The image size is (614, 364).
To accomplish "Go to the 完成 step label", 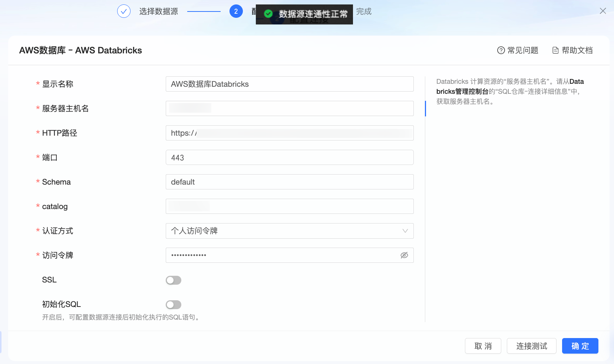I will click(x=364, y=11).
